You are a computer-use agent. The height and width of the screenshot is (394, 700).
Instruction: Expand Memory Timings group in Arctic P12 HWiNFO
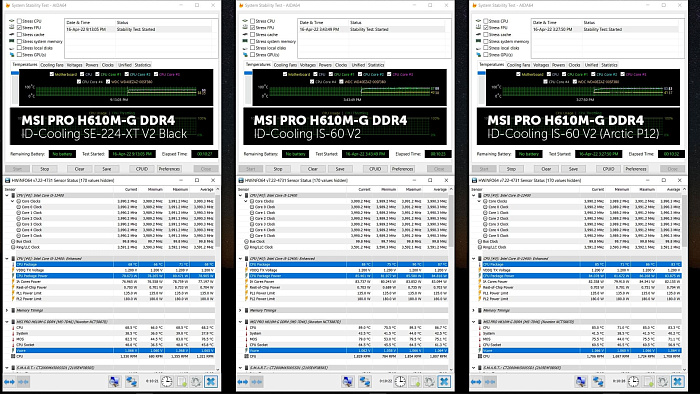tap(473, 310)
